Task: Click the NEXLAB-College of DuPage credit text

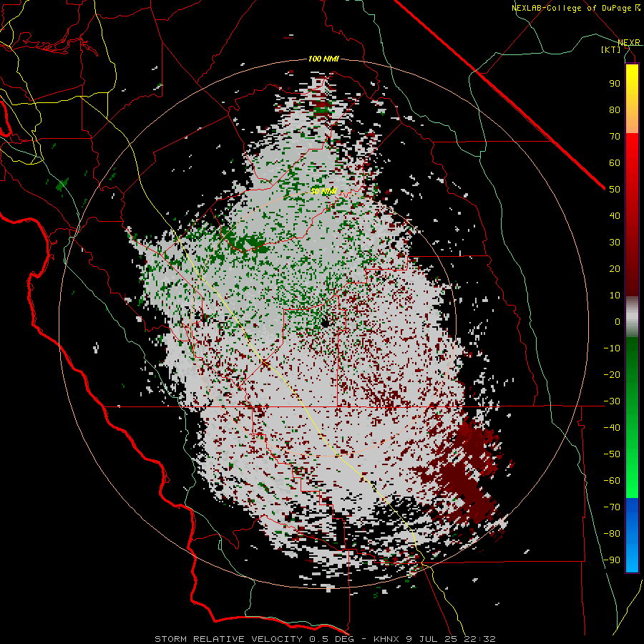Action: click(x=575, y=8)
